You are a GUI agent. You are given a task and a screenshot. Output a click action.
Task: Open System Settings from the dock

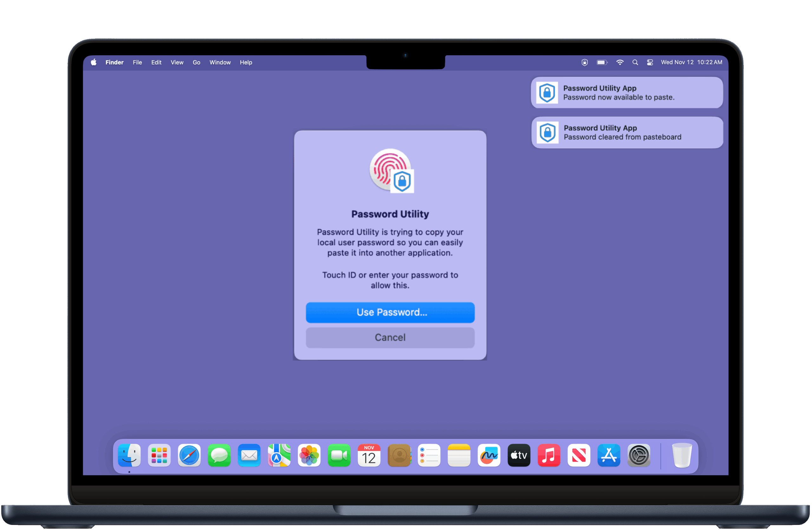(x=639, y=455)
